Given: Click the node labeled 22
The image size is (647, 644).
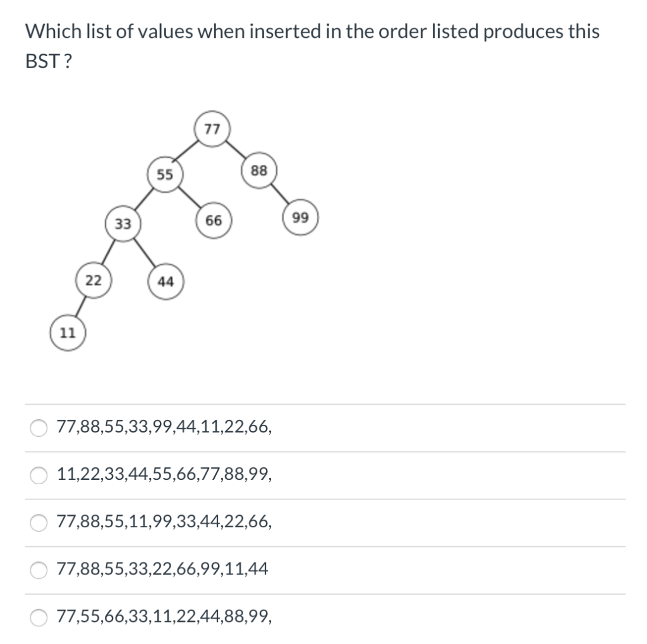Looking at the screenshot, I should pos(93,280).
